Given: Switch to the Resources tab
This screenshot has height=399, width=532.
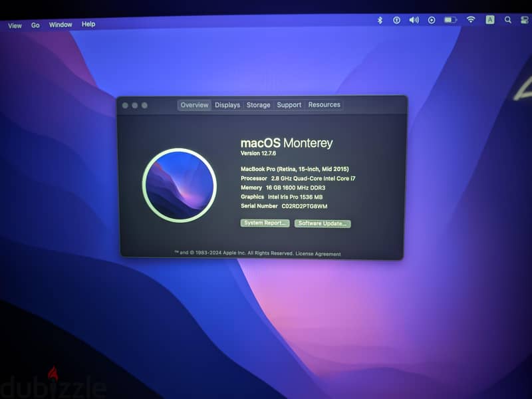Looking at the screenshot, I should pos(324,105).
